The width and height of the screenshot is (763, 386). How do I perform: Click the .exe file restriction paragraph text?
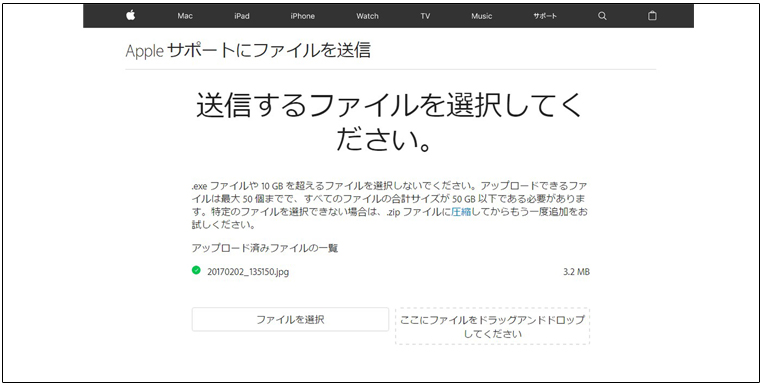[x=389, y=205]
